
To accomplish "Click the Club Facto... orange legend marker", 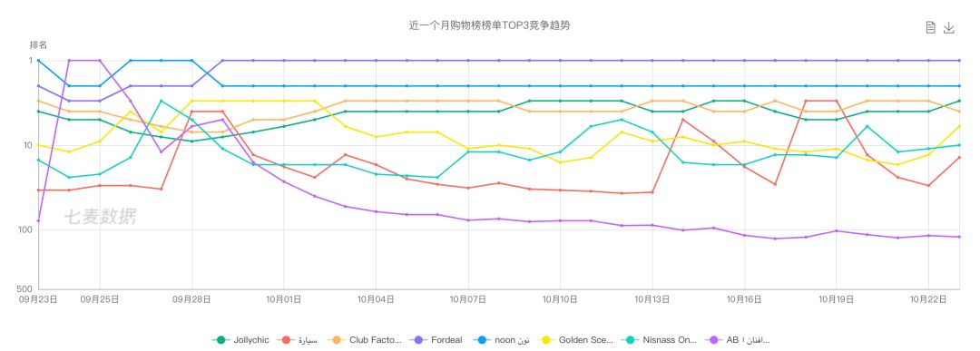I will [338, 340].
